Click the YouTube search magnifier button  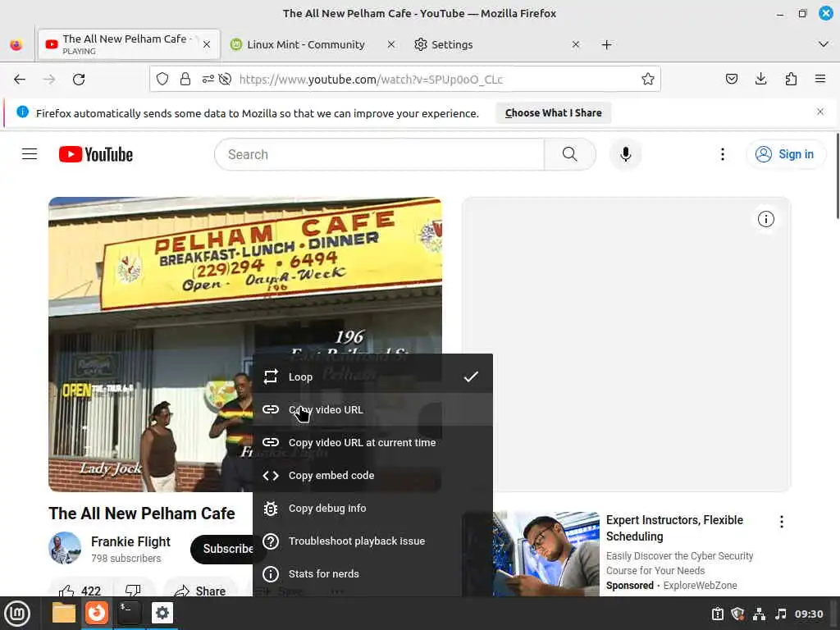570,154
